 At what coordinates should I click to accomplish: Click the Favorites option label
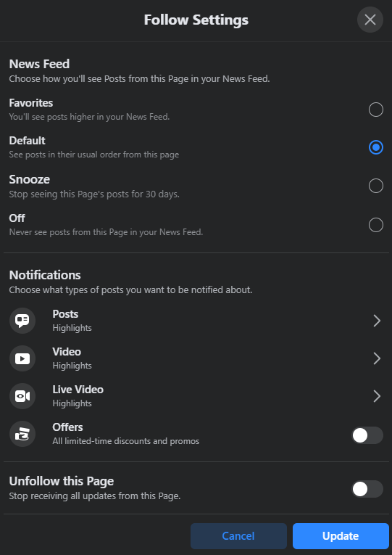[31, 103]
